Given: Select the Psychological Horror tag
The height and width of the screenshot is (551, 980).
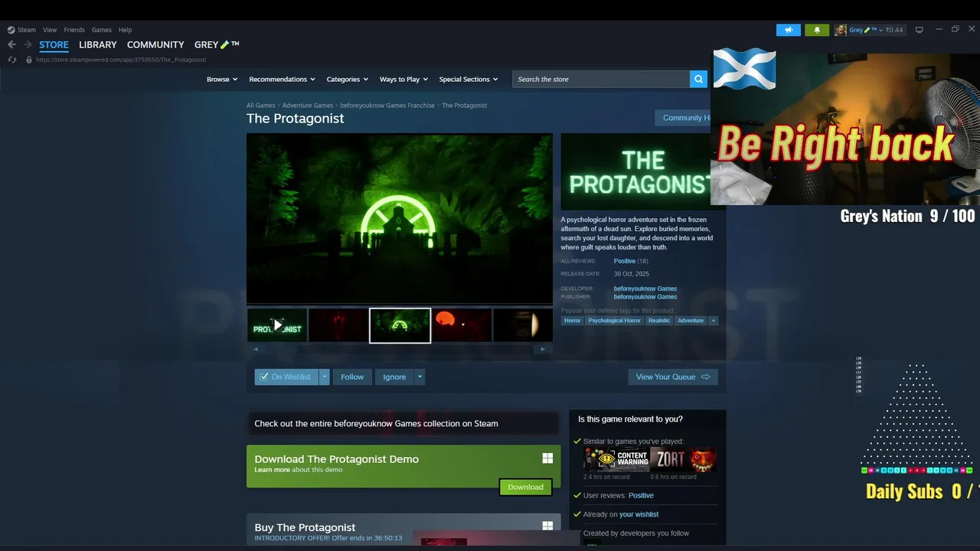Looking at the screenshot, I should [x=614, y=321].
